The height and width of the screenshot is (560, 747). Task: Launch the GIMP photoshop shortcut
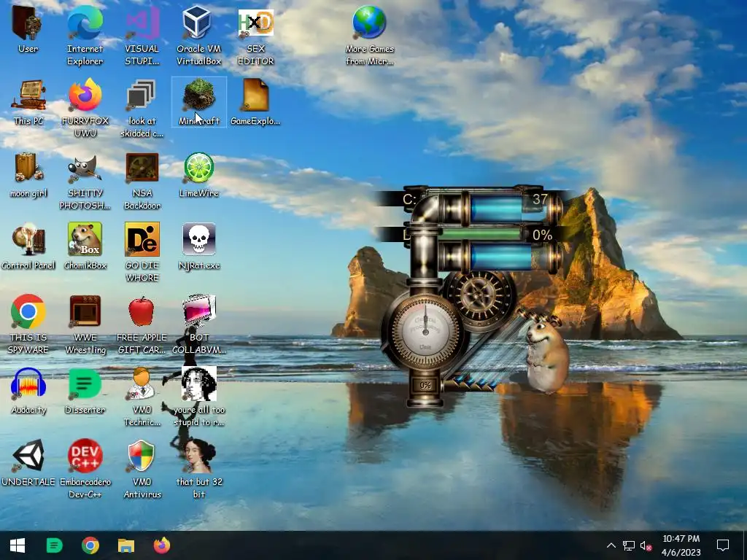(x=85, y=169)
